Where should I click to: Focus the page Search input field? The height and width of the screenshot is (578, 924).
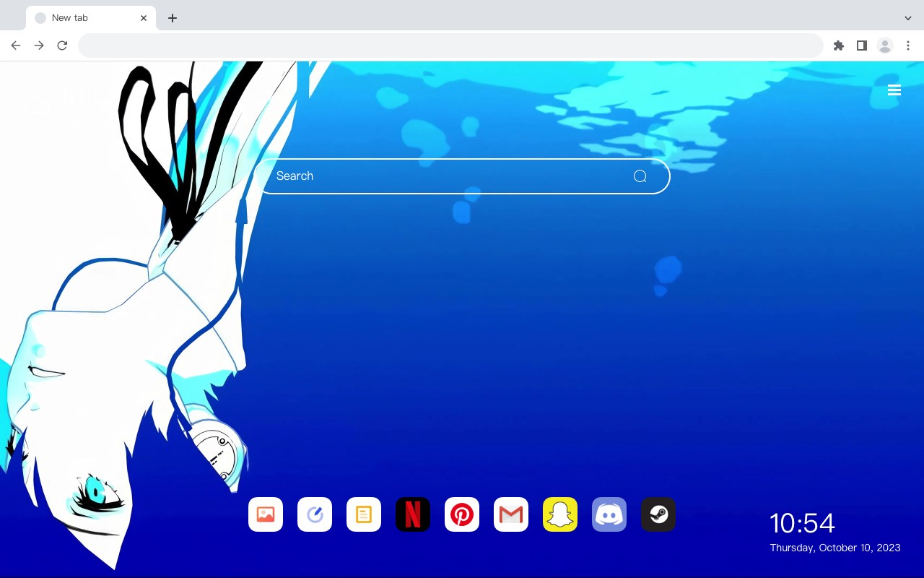click(x=462, y=176)
